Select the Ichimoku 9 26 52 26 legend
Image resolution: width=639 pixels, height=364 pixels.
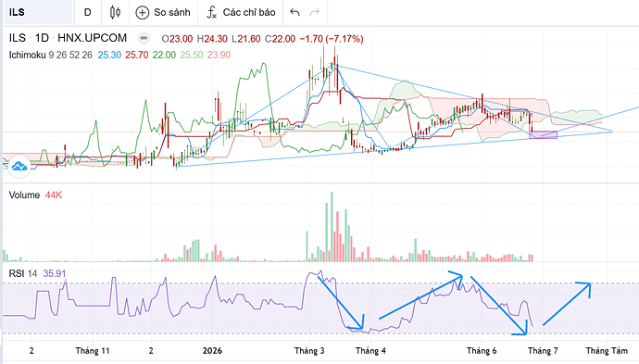pos(51,55)
